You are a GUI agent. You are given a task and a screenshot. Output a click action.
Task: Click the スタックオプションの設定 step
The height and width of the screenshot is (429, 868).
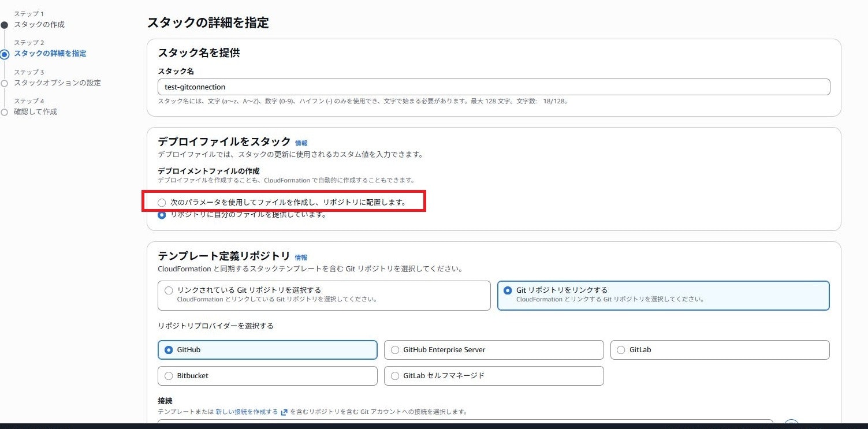pos(57,83)
